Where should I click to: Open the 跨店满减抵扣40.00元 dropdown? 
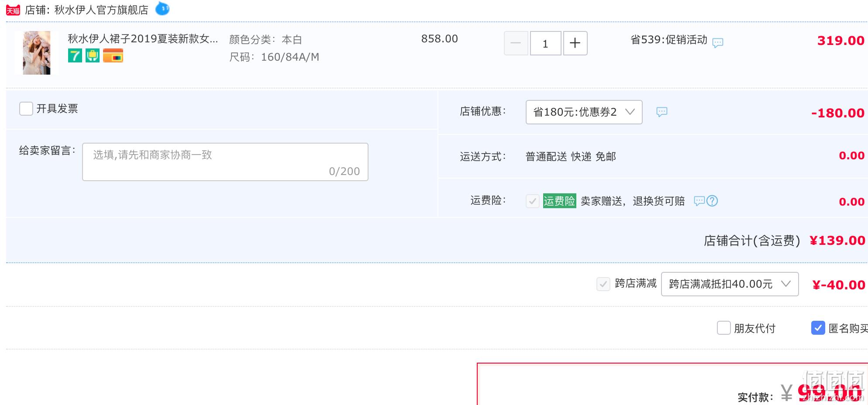(x=730, y=284)
